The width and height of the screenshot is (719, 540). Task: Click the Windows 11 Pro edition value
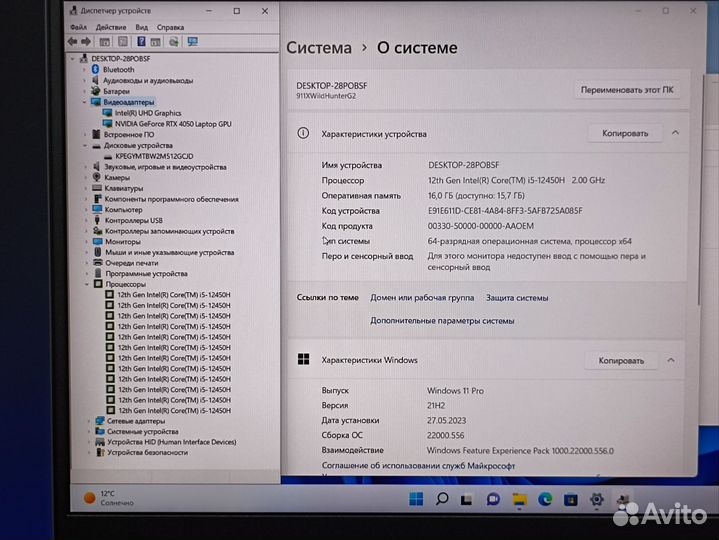[x=455, y=391]
